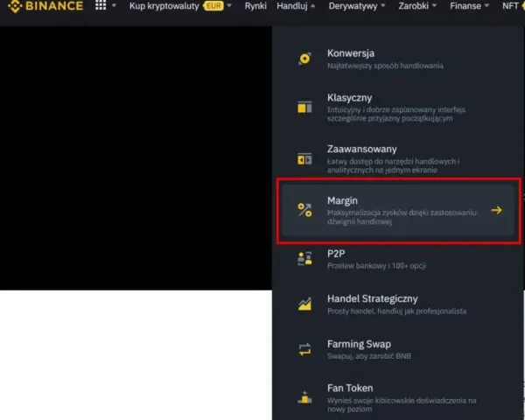Click the Binance logo
This screenshot has height=420, width=525.
[45, 6]
